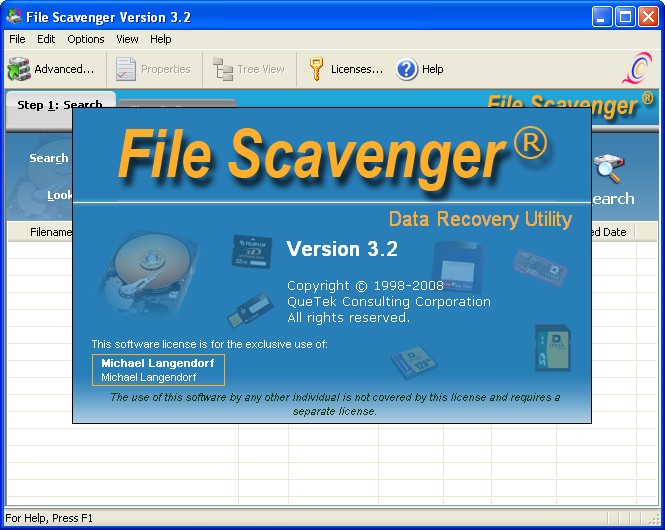Image resolution: width=665 pixels, height=530 pixels.
Task: Click the Advanced toolbar icon
Action: tap(19, 69)
